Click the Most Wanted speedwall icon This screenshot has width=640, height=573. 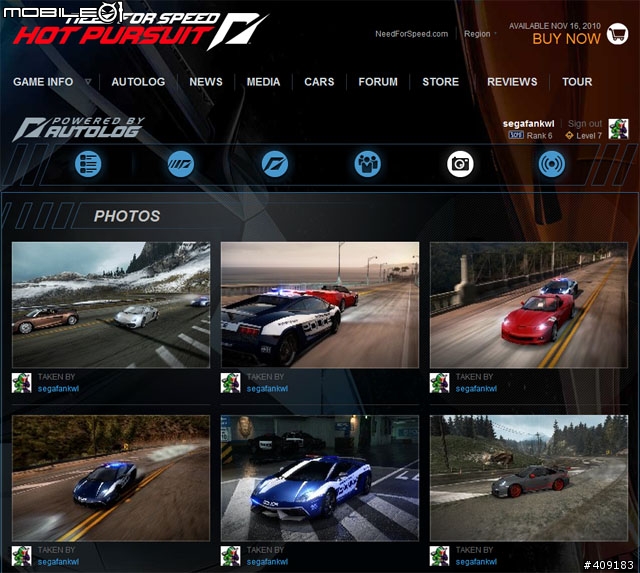[x=181, y=164]
